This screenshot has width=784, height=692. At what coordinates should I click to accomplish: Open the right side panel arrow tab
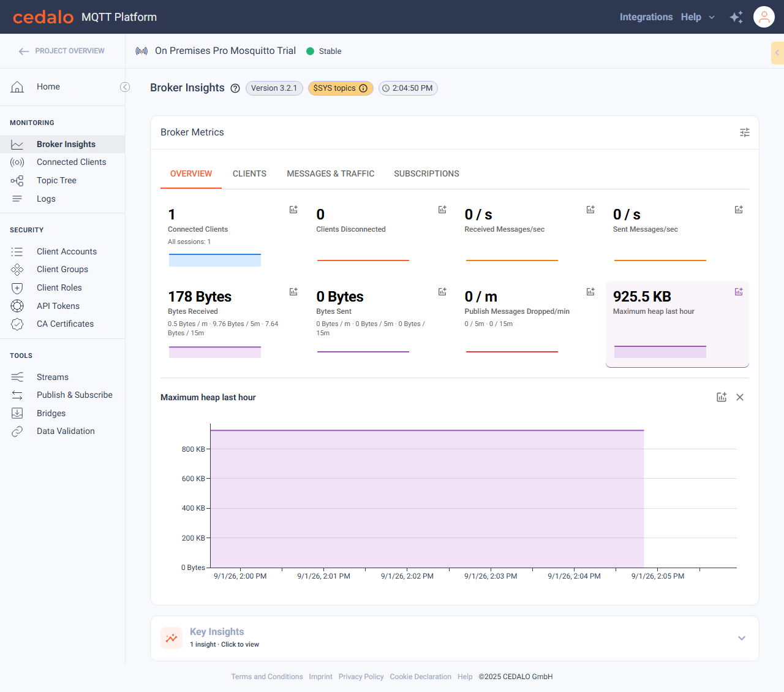point(777,53)
